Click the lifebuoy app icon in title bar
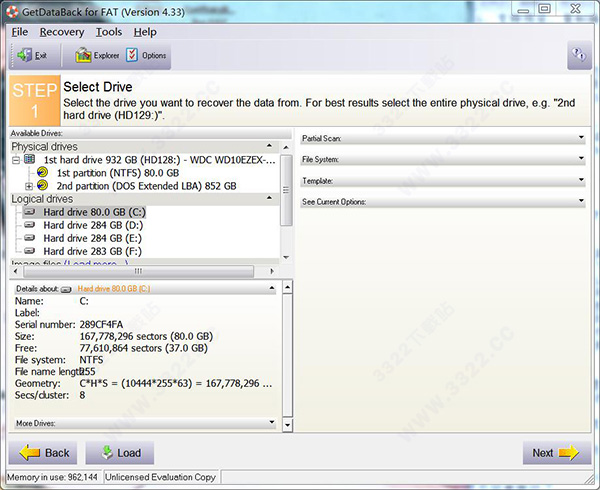The width and height of the screenshot is (600, 490). [x=12, y=12]
